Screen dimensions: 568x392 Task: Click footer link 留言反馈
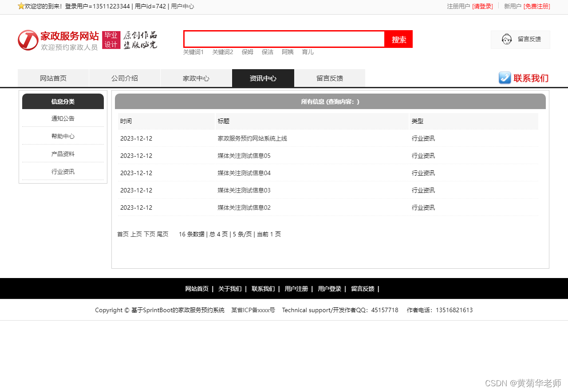363,289
